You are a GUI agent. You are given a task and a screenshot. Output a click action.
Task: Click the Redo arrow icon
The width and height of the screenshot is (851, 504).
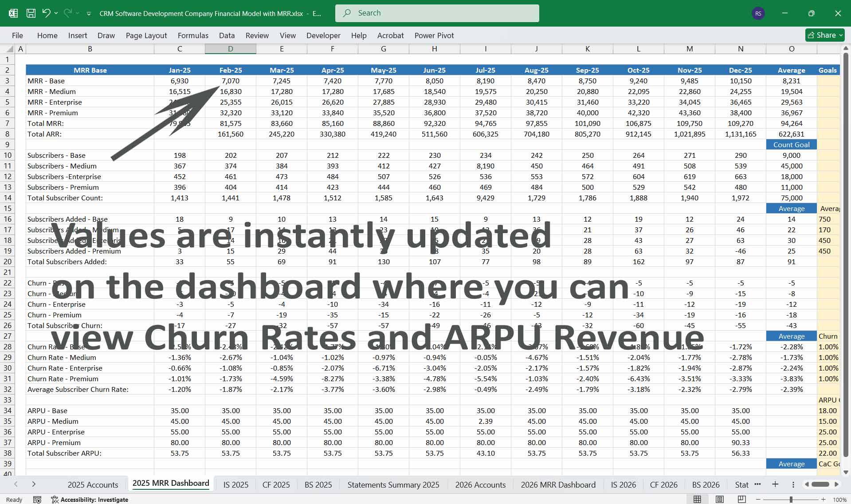pos(68,13)
